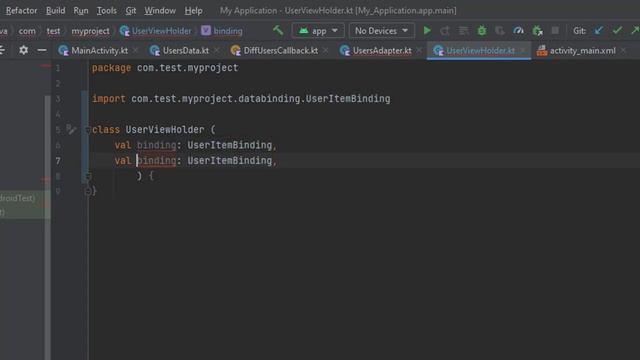Viewport: 640px width, 360px height.
Task: Open the Build menu
Action: coord(56,11)
